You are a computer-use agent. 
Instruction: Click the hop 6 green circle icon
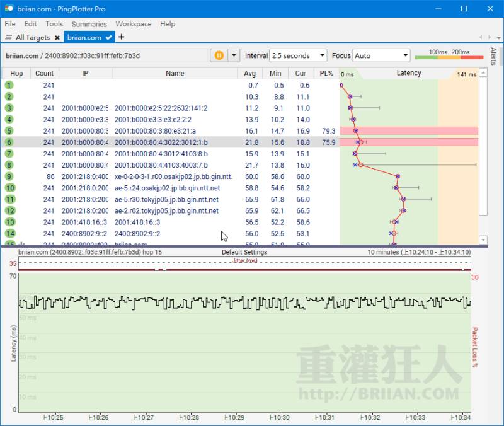pos(9,142)
